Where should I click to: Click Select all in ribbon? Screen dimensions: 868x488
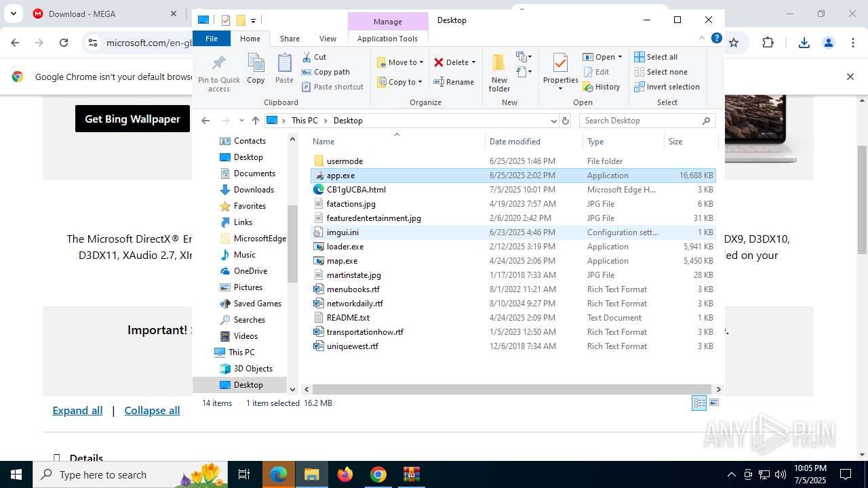point(656,57)
